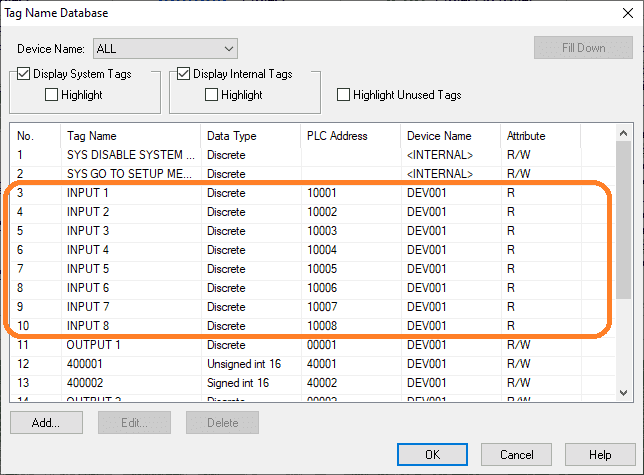
Task: Toggle Highlight under Display System Tags
Action: click(x=51, y=95)
